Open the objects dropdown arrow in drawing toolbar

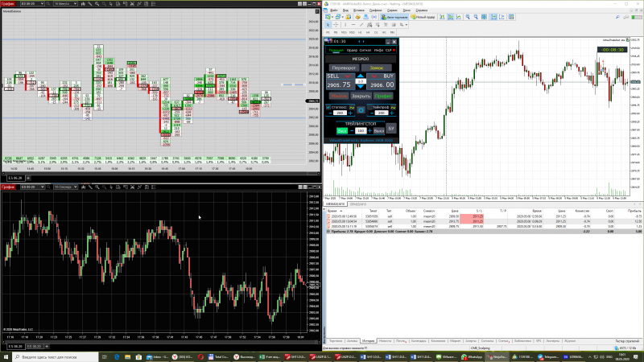click(407, 25)
